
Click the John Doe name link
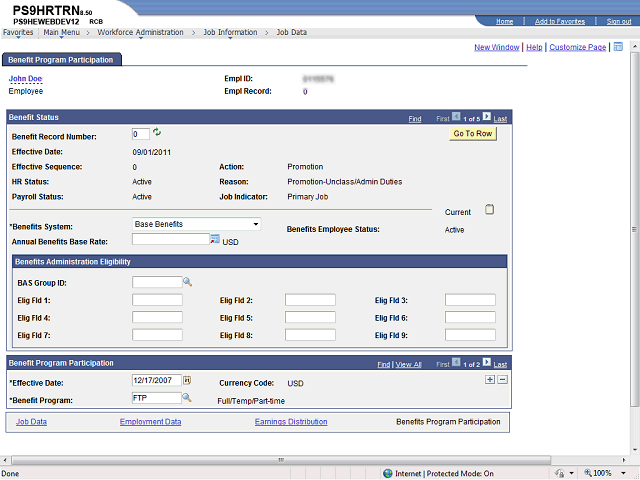point(25,78)
